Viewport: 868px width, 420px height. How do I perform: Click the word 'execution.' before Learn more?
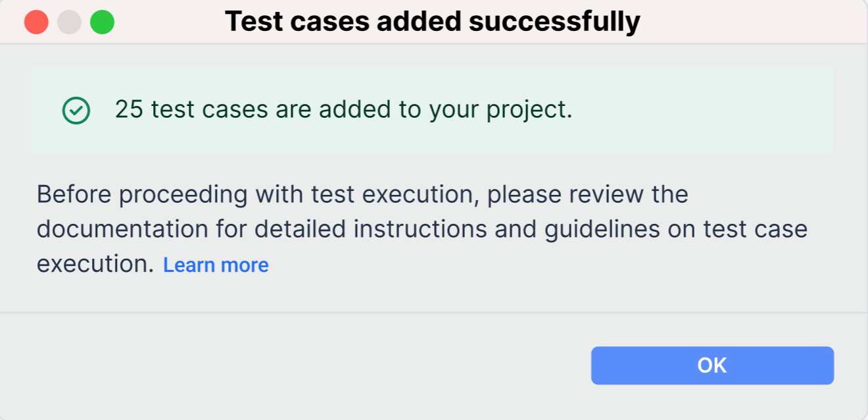(95, 264)
